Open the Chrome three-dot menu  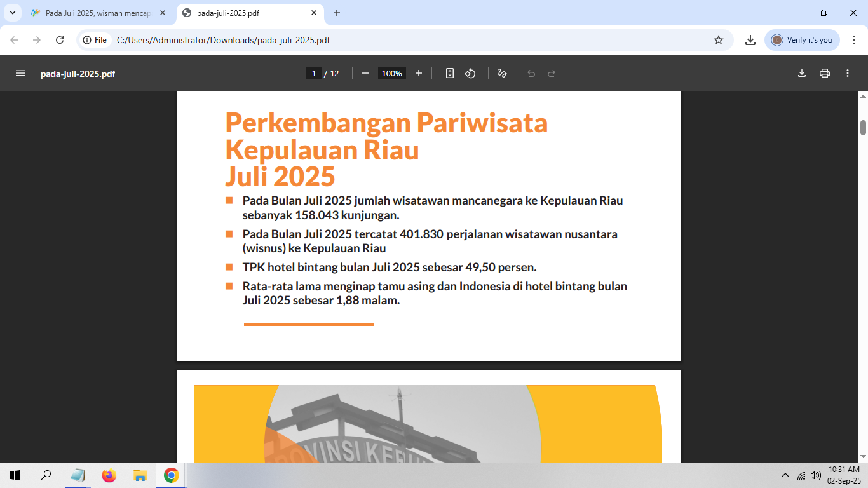[x=853, y=40]
